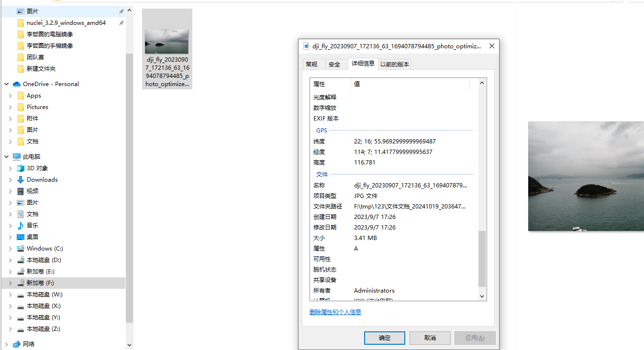
Task: Select the nuclei_3.2.9_windows_amd64 folder icon
Action: pos(21,23)
